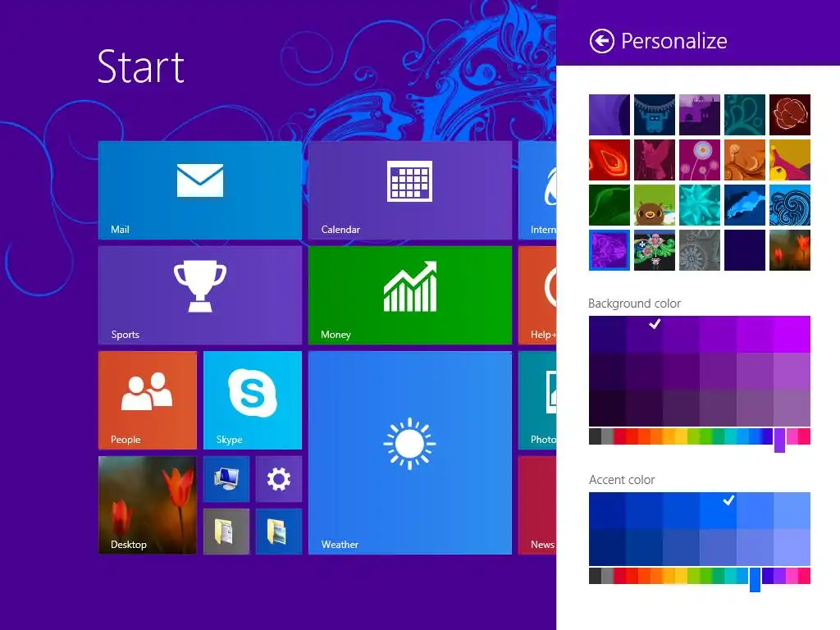Pick the checked blue accent color shade
The width and height of the screenshot is (840, 630).
(x=718, y=510)
